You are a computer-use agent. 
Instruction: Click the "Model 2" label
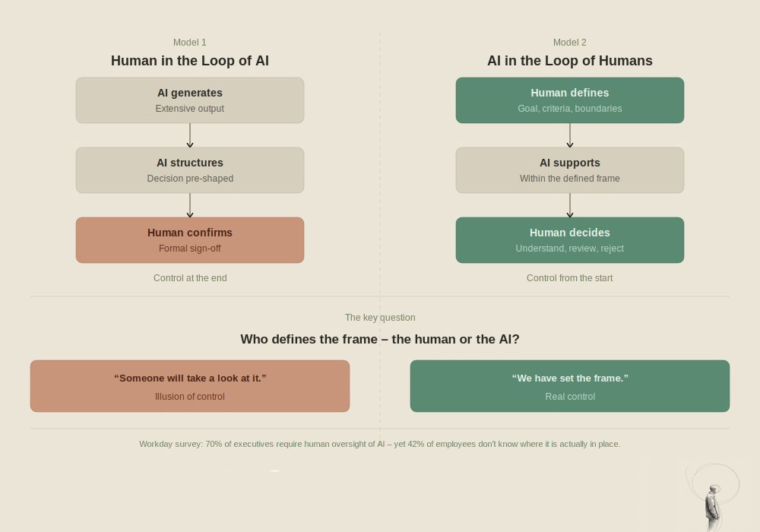570,43
